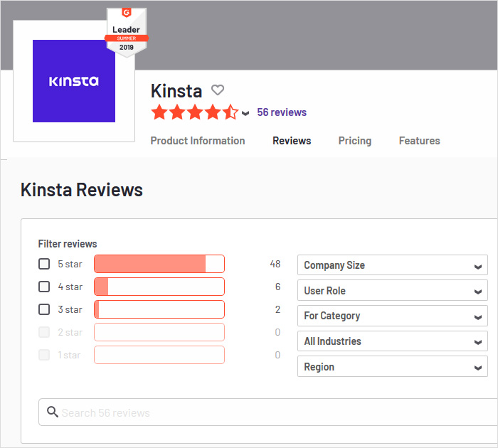Click the disabled 2 star checkbox

[x=44, y=332]
